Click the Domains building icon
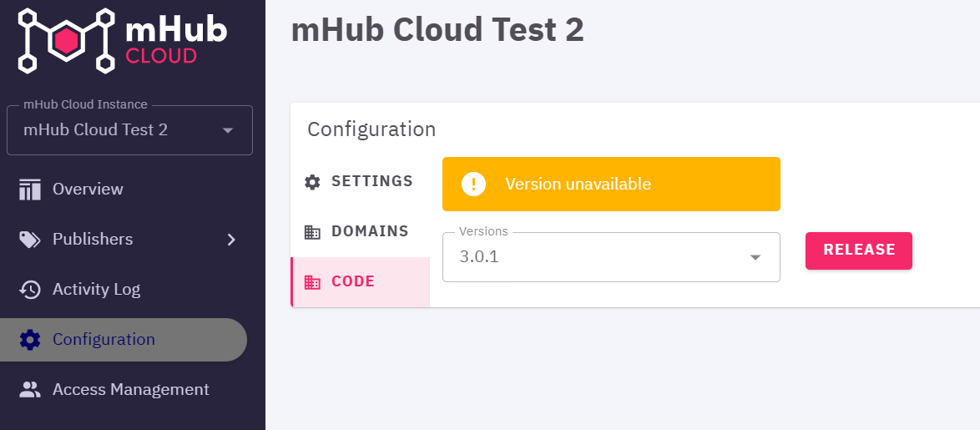The image size is (980, 430). (x=312, y=232)
